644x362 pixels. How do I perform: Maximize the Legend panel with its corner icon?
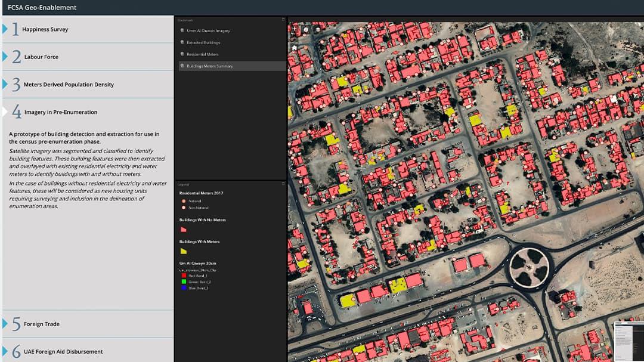(x=283, y=184)
